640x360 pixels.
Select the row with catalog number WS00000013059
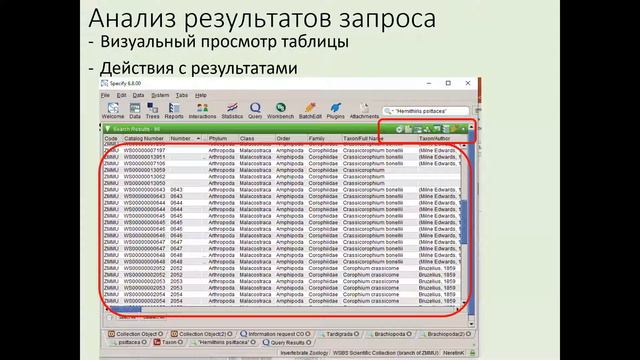point(282,170)
